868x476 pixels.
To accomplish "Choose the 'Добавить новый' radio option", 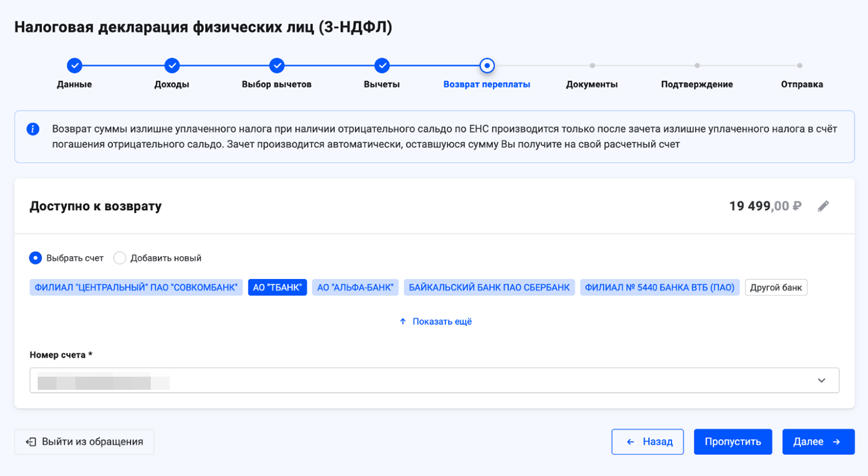I will coord(120,258).
